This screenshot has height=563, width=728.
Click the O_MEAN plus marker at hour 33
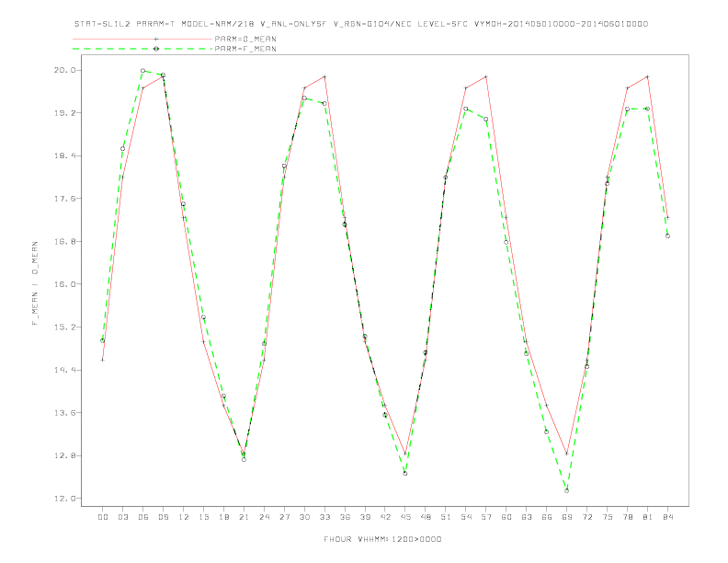tap(324, 76)
